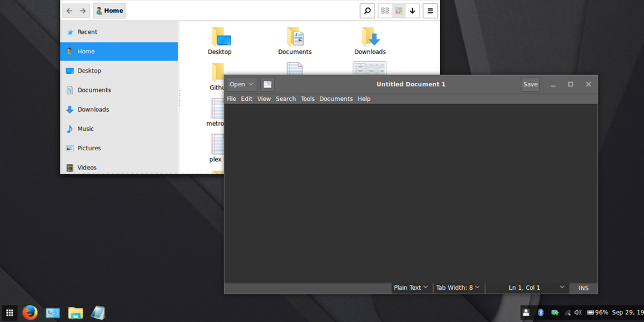The width and height of the screenshot is (644, 322).
Task: Click the user icon in system tray
Action: [526, 312]
